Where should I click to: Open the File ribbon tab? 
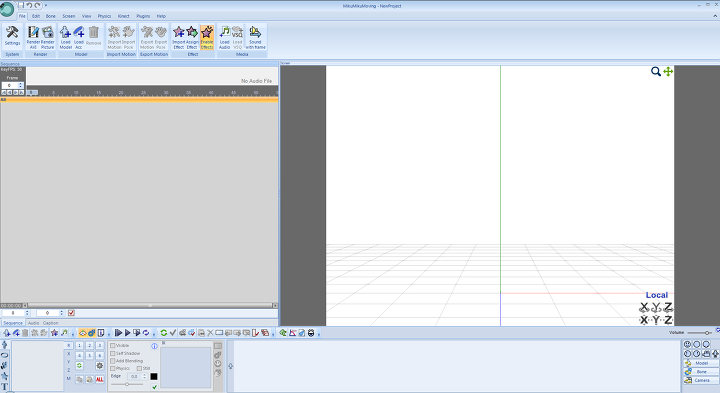point(22,16)
